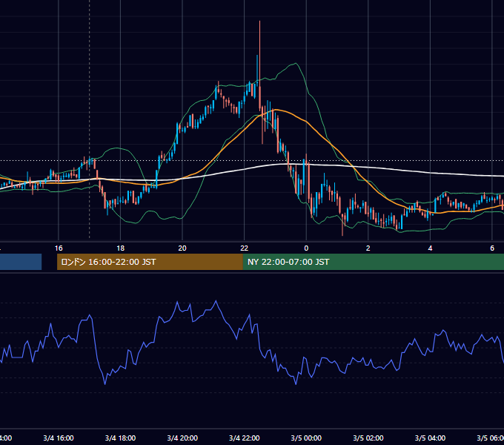Click the 3/4 16:00 date label
This screenshot has height=445, width=504.
point(59,438)
